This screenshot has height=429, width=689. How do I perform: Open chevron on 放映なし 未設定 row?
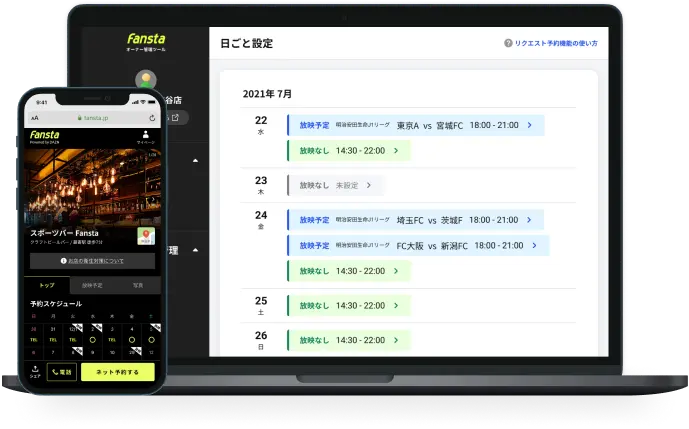[x=369, y=185]
